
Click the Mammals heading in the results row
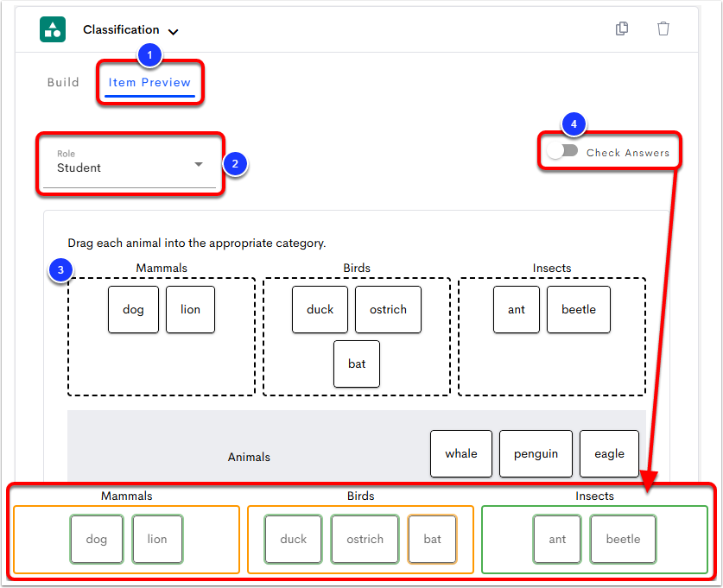[x=127, y=496]
